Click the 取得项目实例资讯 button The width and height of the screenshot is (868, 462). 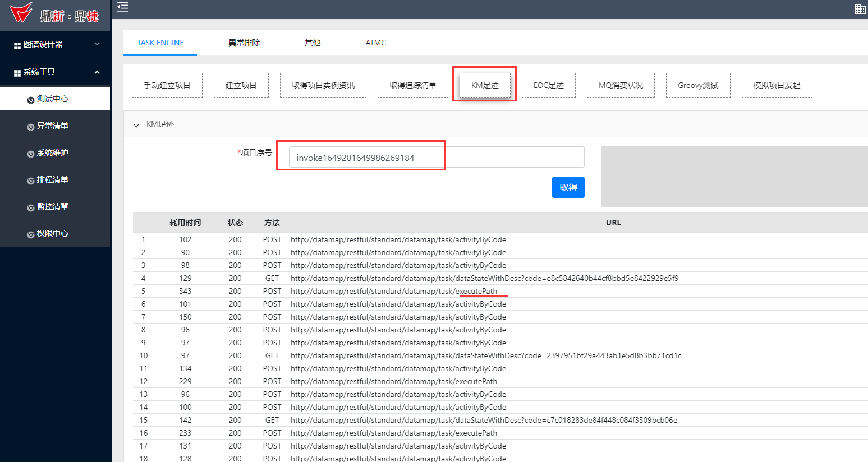click(x=323, y=85)
